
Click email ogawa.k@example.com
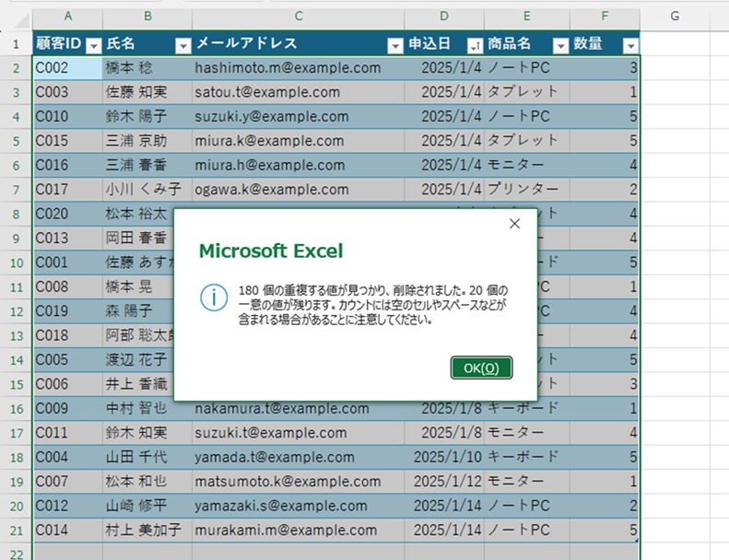pos(299,190)
